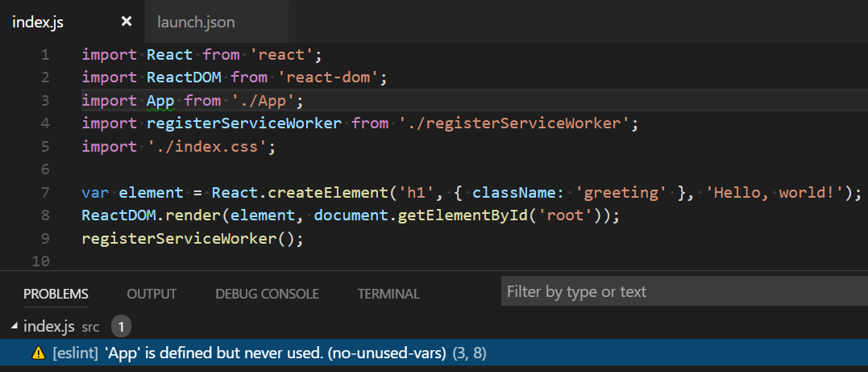Click the yellow warning icon on eslint entry

pyautogui.click(x=38, y=353)
